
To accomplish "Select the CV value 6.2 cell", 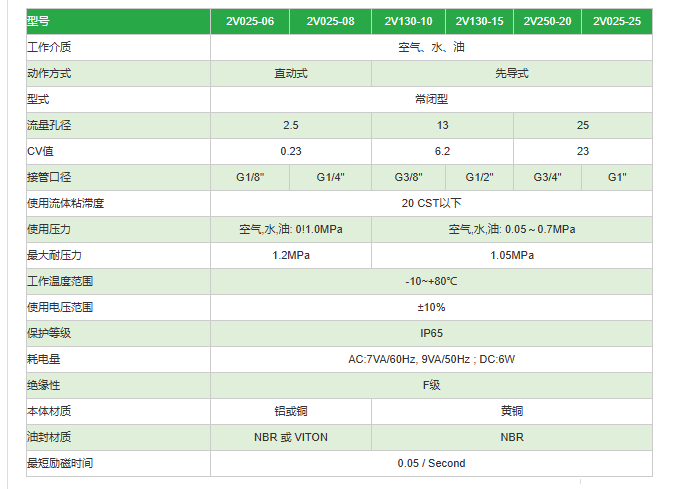I will (x=442, y=151).
